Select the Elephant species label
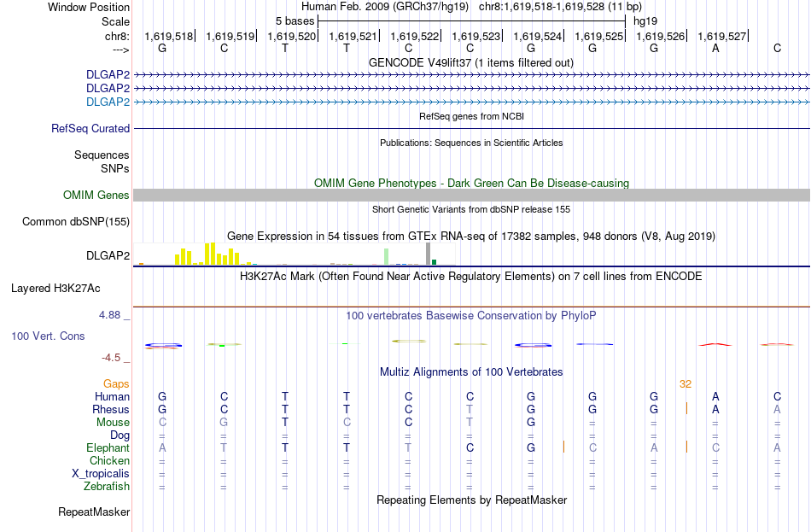This screenshot has width=811, height=532. (x=108, y=447)
